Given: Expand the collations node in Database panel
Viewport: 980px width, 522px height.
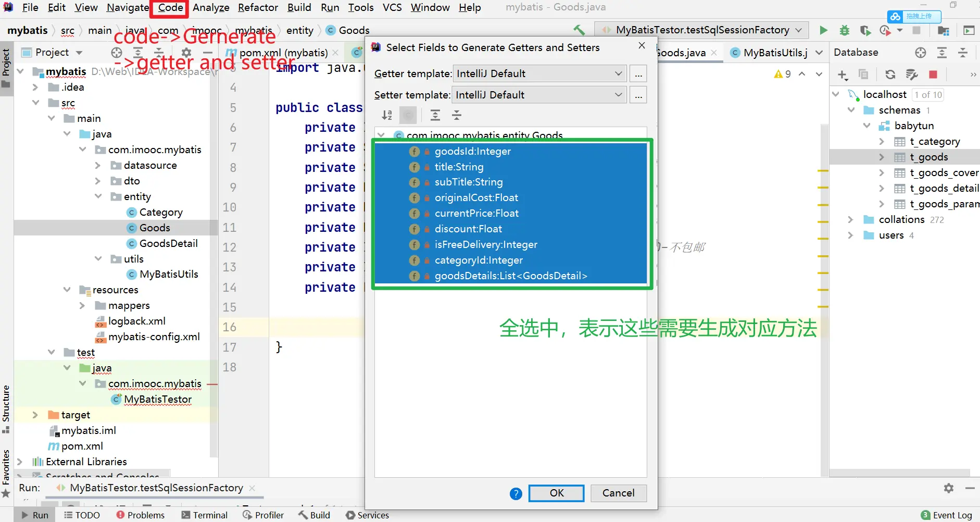Looking at the screenshot, I should [x=850, y=219].
